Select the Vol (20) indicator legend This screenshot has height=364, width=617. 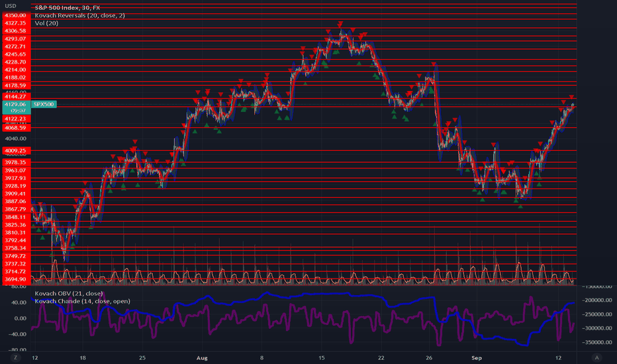(46, 23)
